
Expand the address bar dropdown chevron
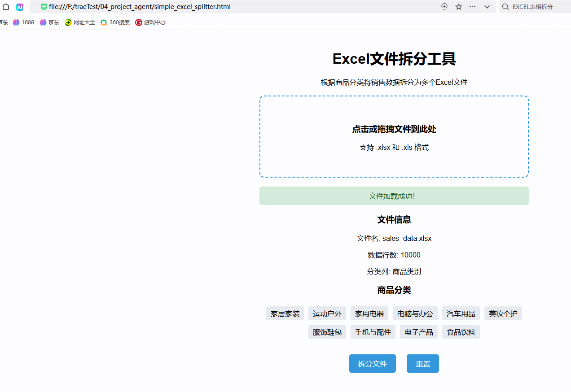tap(487, 7)
